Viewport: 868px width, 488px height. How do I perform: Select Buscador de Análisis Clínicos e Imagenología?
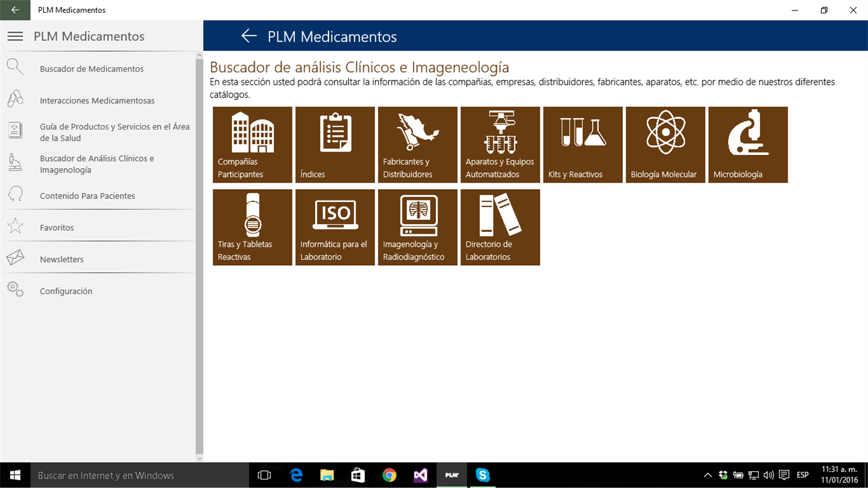98,164
